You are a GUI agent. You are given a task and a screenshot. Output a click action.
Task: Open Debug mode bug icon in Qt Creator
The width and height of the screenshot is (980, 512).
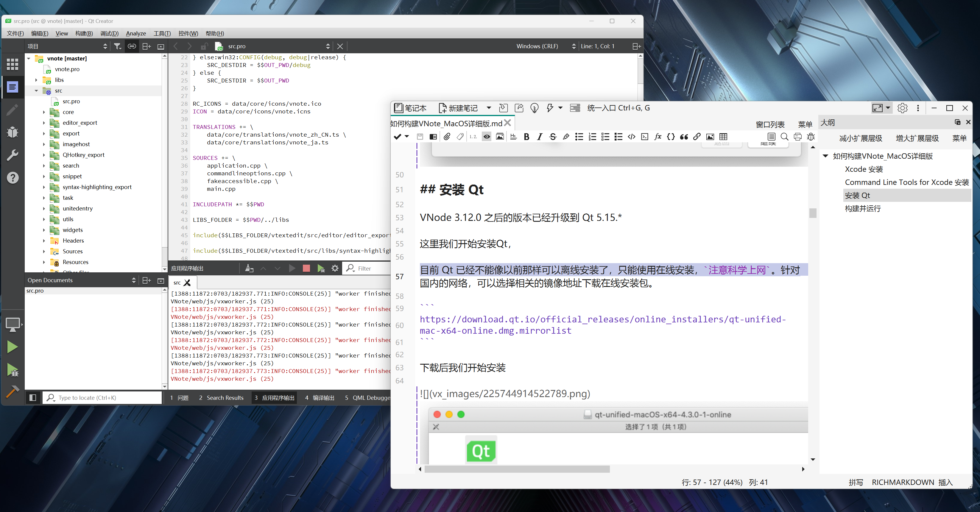coord(13,132)
